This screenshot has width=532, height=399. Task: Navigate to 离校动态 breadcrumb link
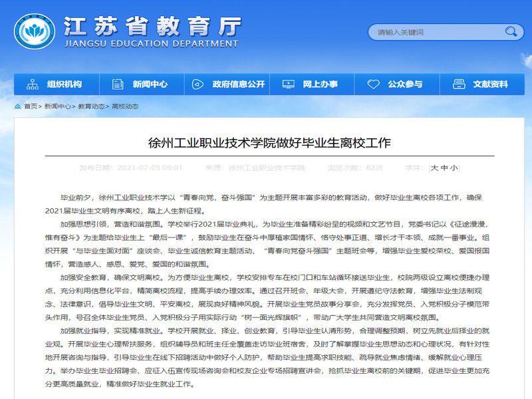pos(125,106)
